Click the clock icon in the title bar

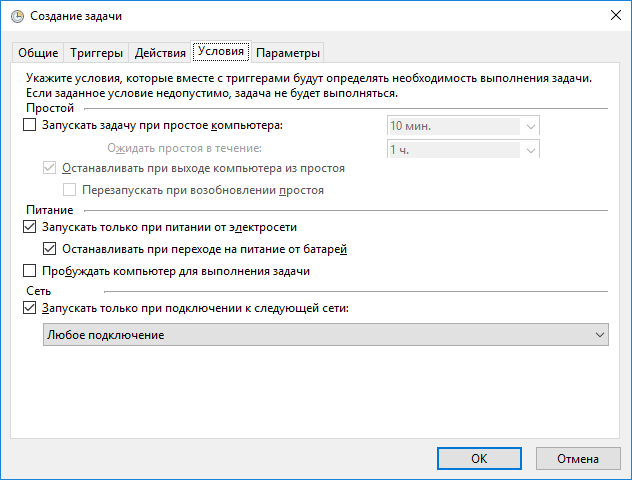coord(17,17)
